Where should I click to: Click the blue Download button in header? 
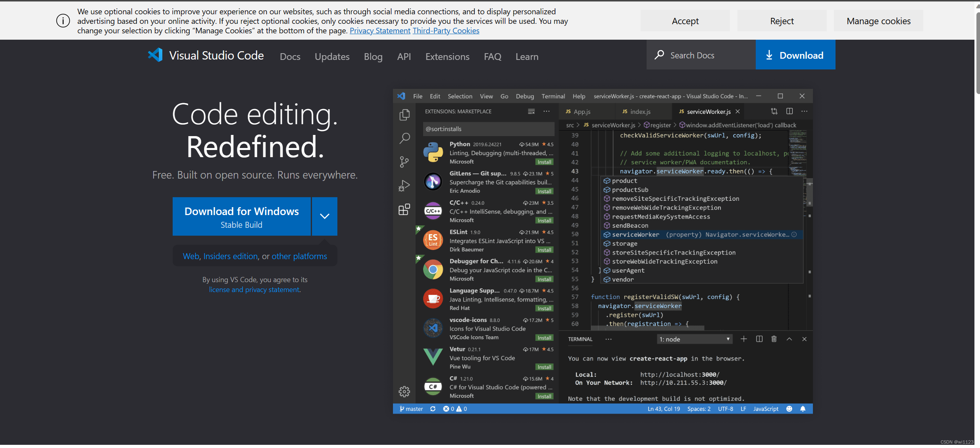click(x=795, y=55)
